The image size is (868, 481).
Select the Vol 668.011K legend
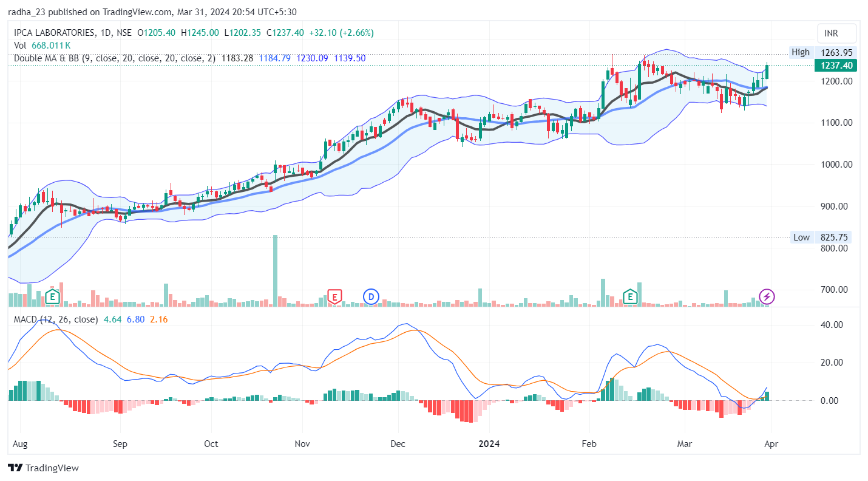[42, 45]
